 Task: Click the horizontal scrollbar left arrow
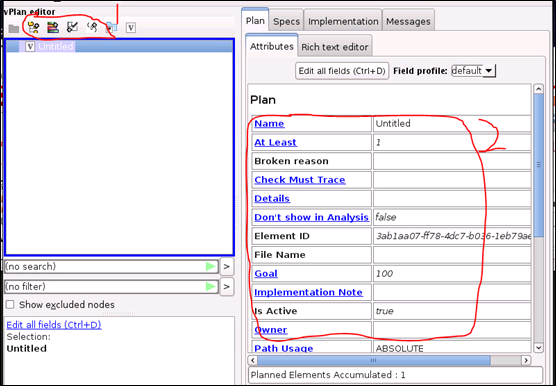(x=253, y=360)
